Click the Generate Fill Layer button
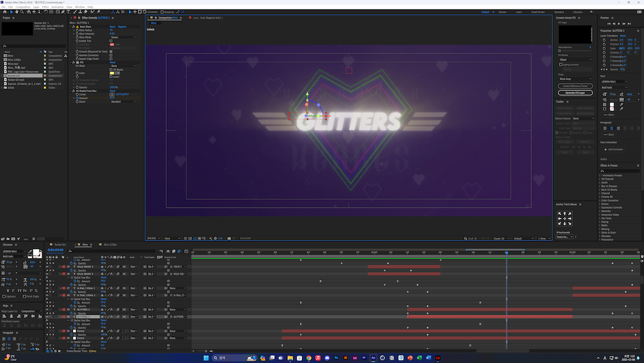 click(x=574, y=93)
